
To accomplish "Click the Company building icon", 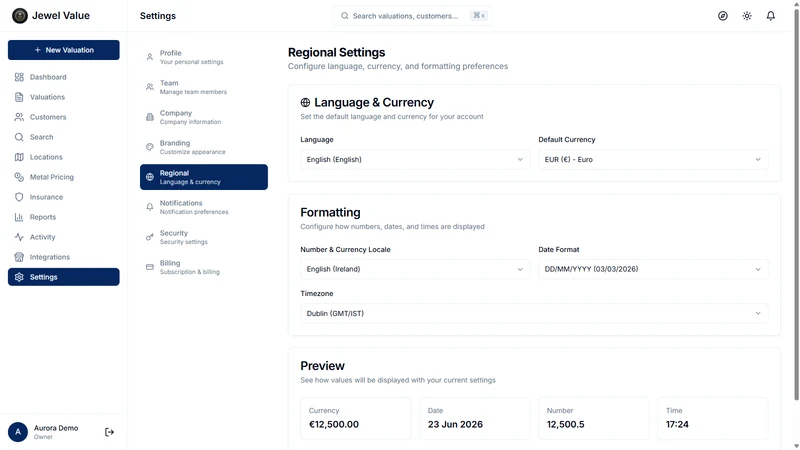I will click(149, 117).
